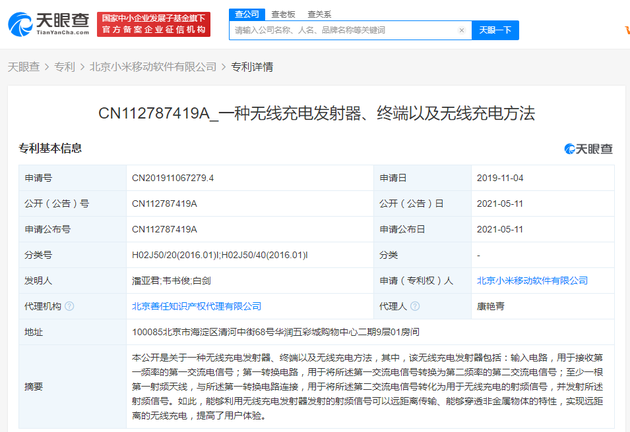630x432 pixels.
Task: Select the 摘要 abstract paragraph
Action: coord(367,387)
